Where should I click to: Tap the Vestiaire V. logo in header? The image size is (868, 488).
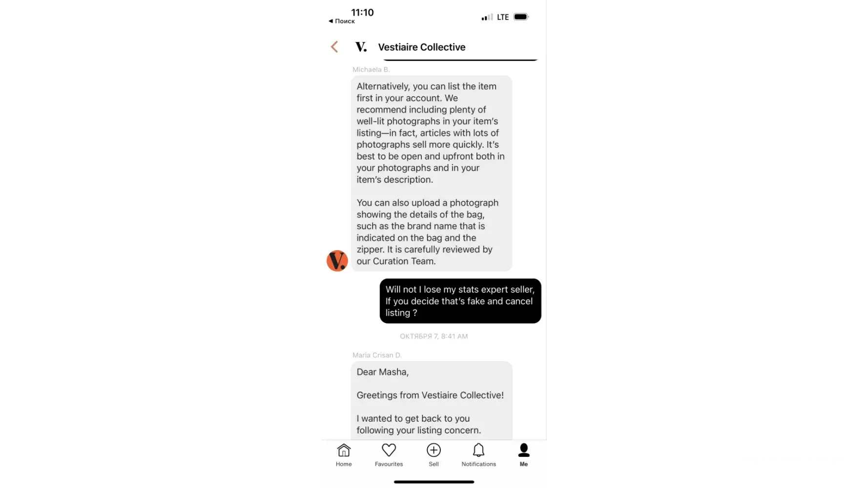[x=361, y=47]
